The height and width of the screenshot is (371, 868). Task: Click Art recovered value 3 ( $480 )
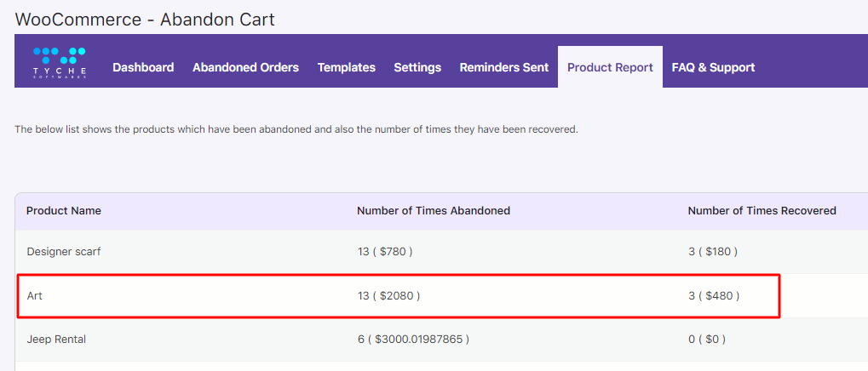714,296
